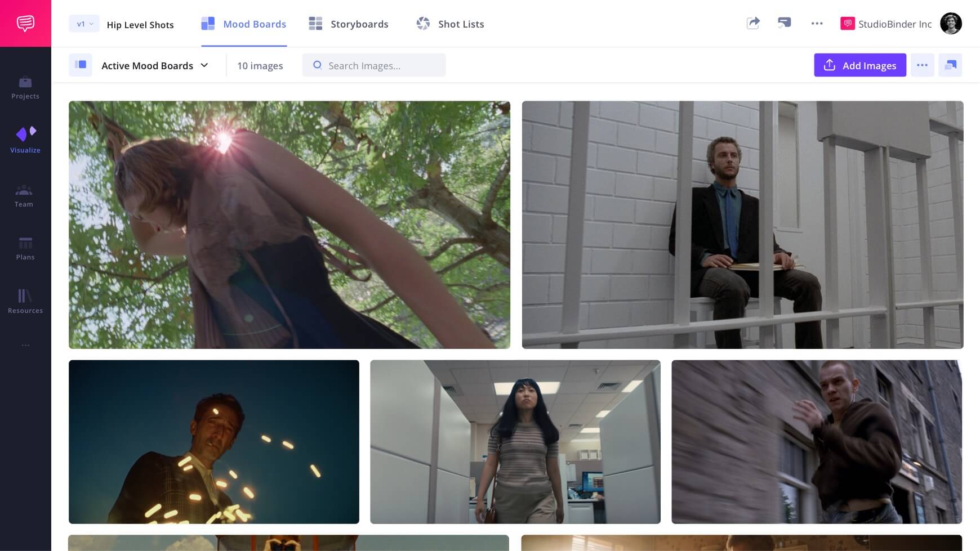This screenshot has width=980, height=551.
Task: Open the Shot Lists tab
Action: point(449,24)
